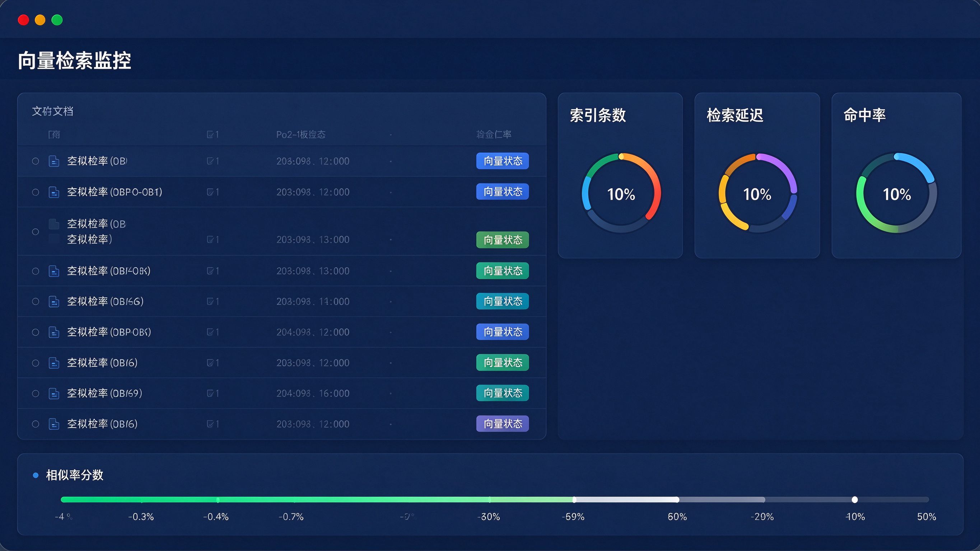The image size is (980, 551).
Task: Click 向量状态 button in the (OBI69) row
Action: point(503,393)
